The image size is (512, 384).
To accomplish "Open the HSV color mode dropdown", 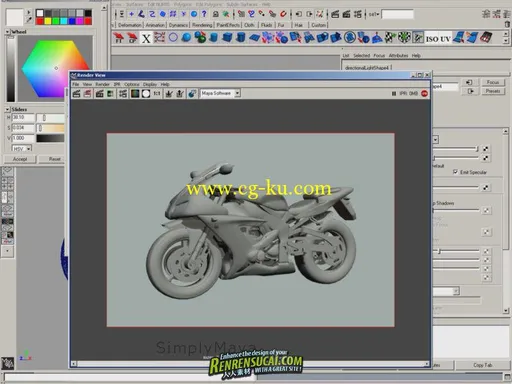I will point(29,148).
